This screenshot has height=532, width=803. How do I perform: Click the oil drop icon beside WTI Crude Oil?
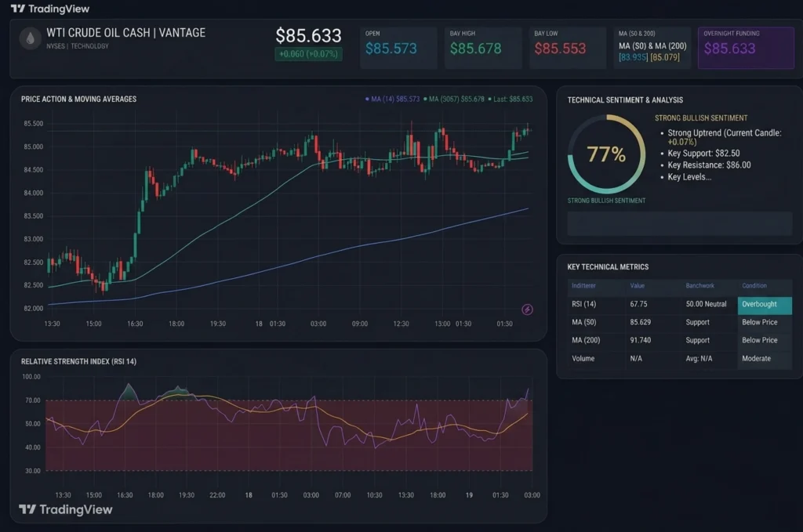pos(31,38)
